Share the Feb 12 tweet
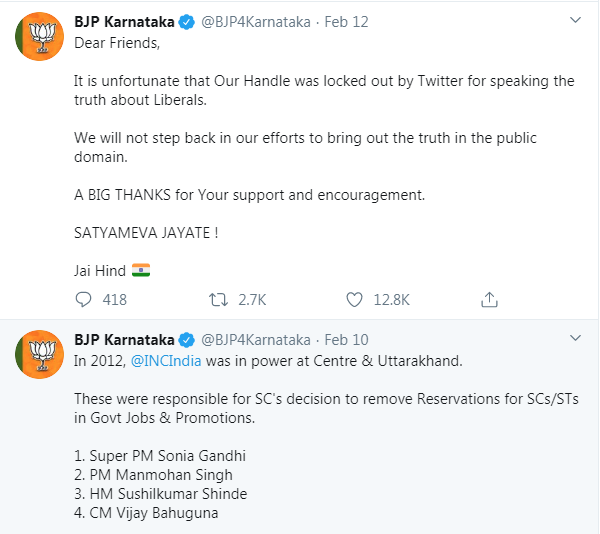 pyautogui.click(x=490, y=299)
